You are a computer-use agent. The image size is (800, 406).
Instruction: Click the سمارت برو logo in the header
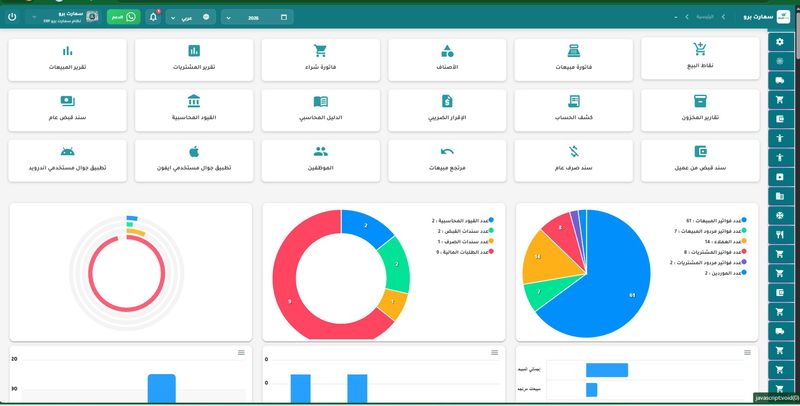pos(783,17)
